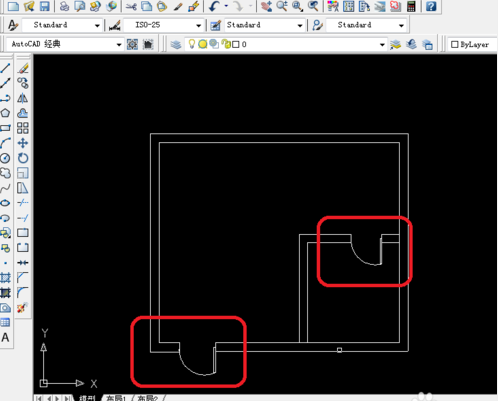Select the Polygon tool
This screenshot has height=401, width=499.
[x=5, y=113]
